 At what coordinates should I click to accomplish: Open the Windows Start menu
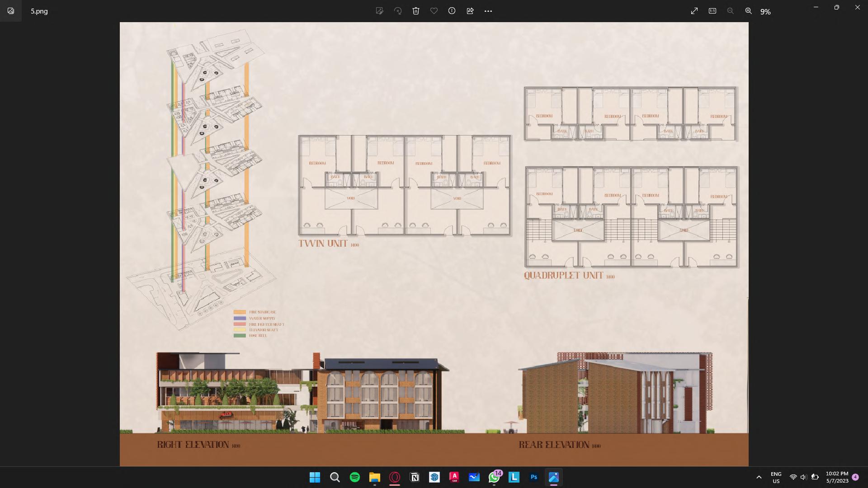[315, 477]
